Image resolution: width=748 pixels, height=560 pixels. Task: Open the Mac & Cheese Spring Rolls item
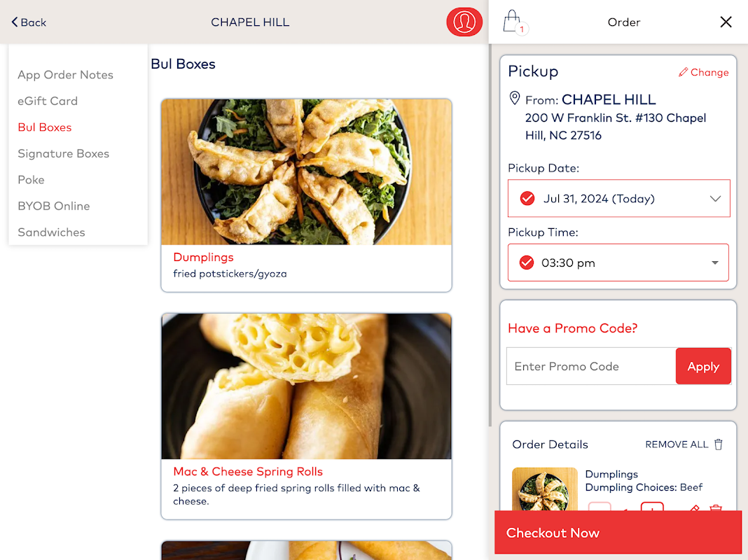(306, 416)
